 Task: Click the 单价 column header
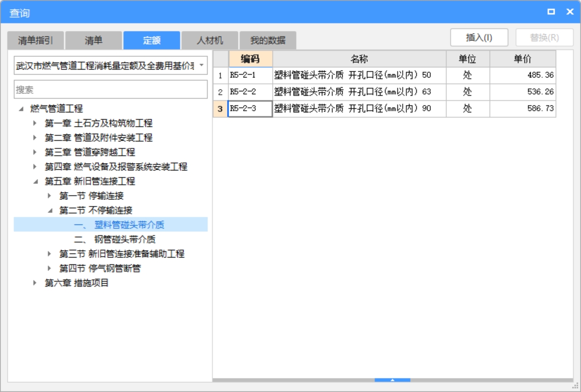[523, 59]
